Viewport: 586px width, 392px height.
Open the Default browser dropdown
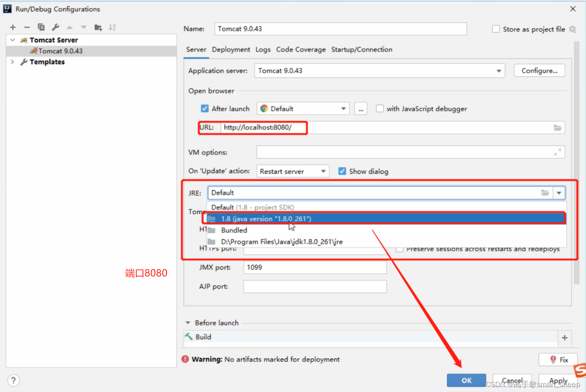click(x=303, y=109)
